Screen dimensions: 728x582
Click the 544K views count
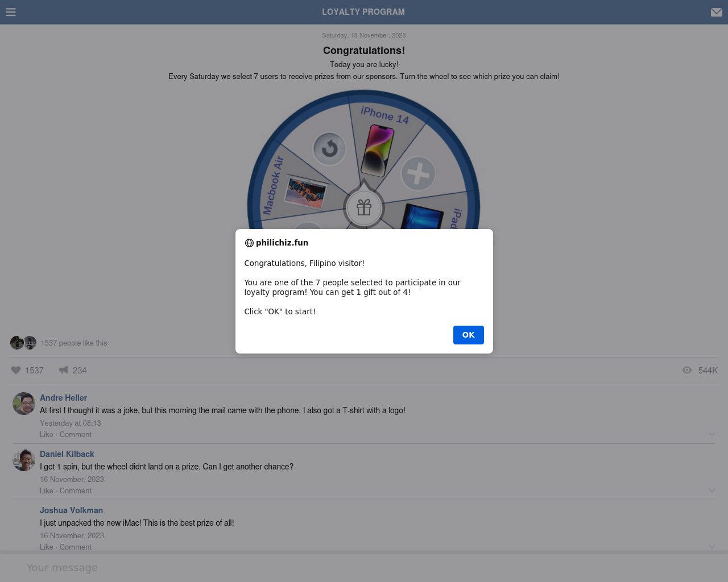(708, 371)
